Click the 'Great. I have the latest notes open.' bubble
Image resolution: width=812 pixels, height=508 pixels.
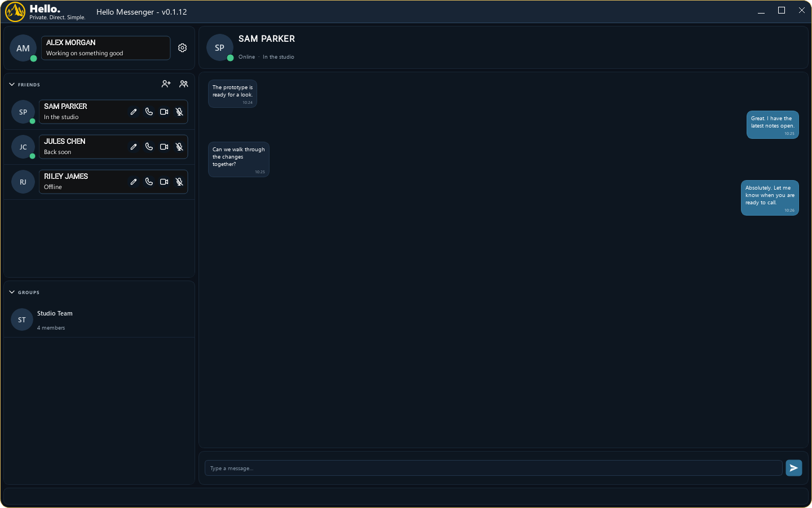(773, 125)
